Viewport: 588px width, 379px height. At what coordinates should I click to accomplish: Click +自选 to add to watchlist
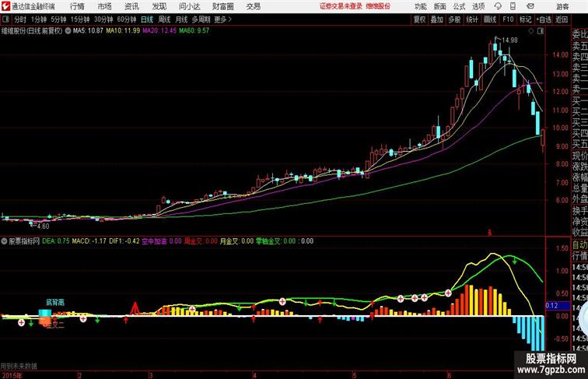[x=544, y=19]
